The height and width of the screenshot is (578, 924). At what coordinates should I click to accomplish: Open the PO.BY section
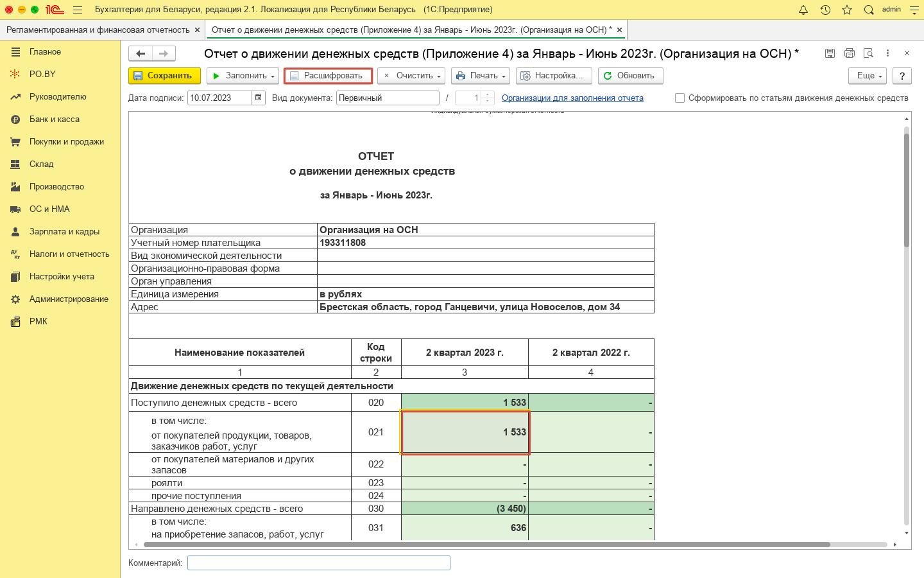click(60, 74)
